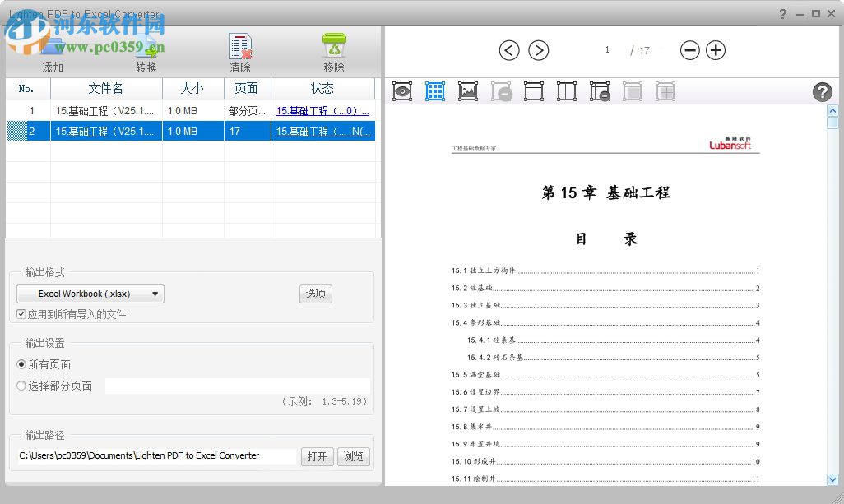Image resolution: width=844 pixels, height=504 pixels.
Task: Select the 所有页面 radio button
Action: (21, 364)
